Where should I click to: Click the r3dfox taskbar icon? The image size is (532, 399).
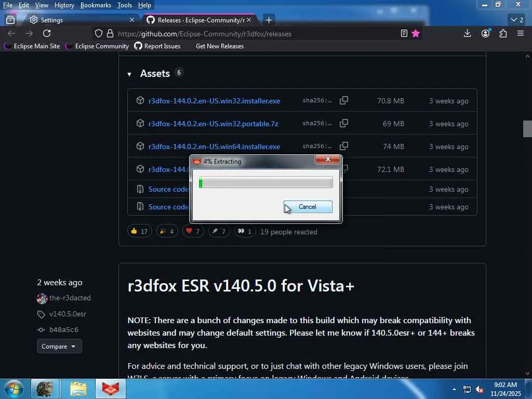[x=111, y=389]
